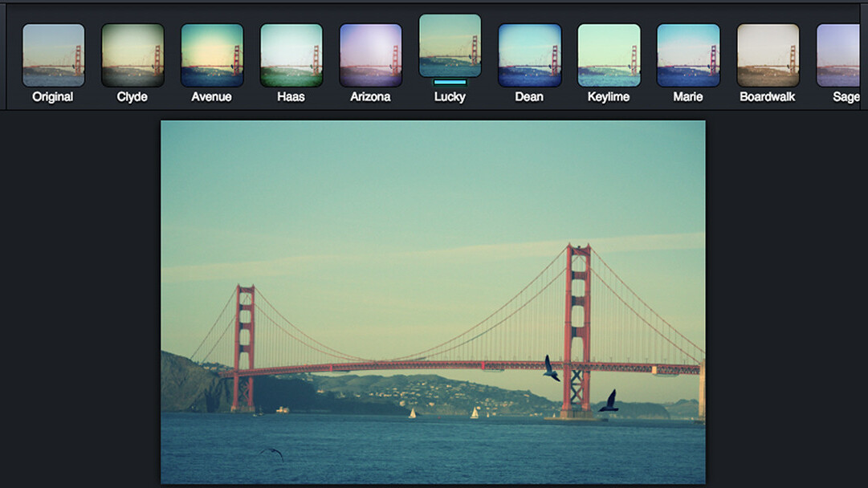Click the "Original" text label

[53, 97]
